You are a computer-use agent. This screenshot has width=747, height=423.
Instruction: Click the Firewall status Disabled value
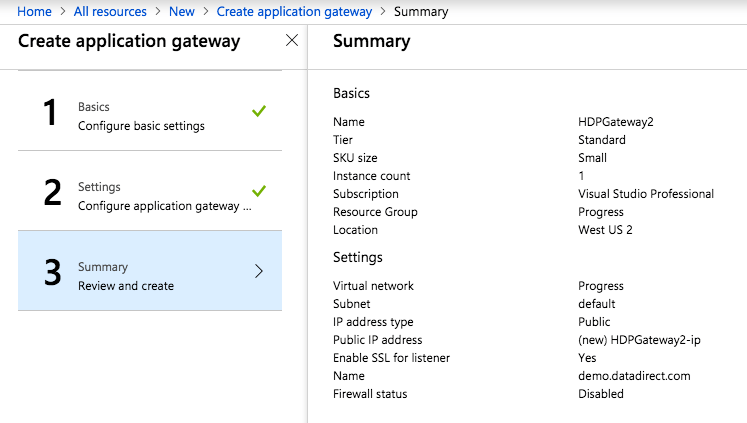pos(601,394)
